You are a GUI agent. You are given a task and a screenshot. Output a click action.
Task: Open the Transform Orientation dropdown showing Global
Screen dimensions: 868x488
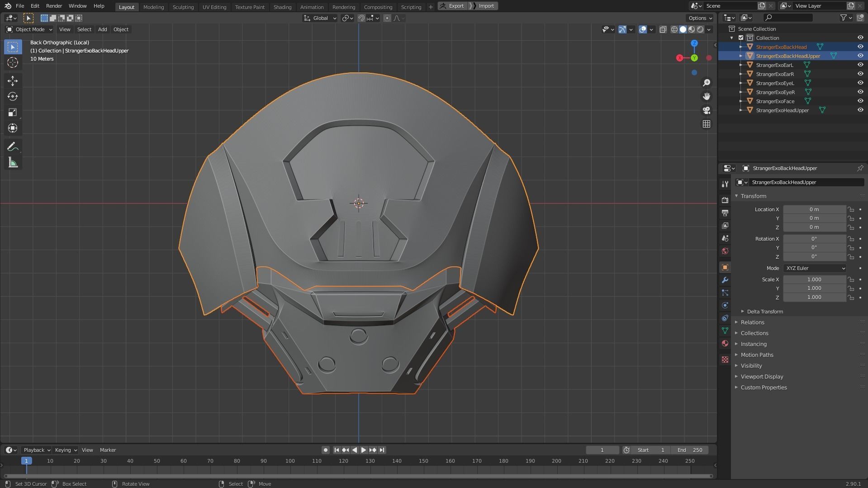[320, 18]
